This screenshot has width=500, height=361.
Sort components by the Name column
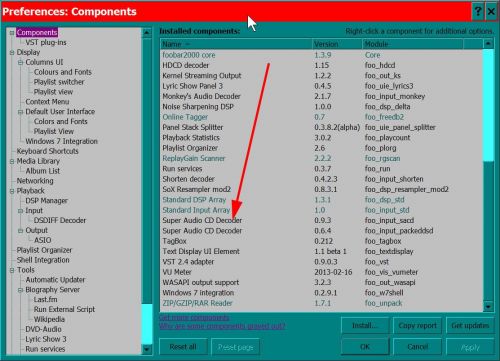pos(236,44)
